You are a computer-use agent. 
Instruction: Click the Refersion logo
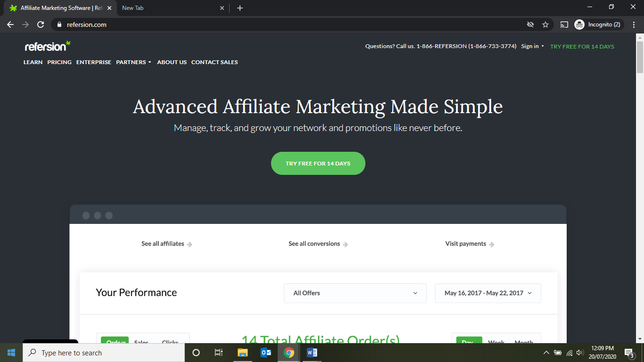pyautogui.click(x=48, y=46)
